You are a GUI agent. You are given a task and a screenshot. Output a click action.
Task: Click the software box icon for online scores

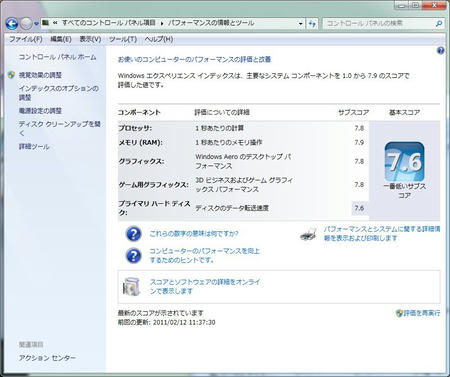point(131,287)
